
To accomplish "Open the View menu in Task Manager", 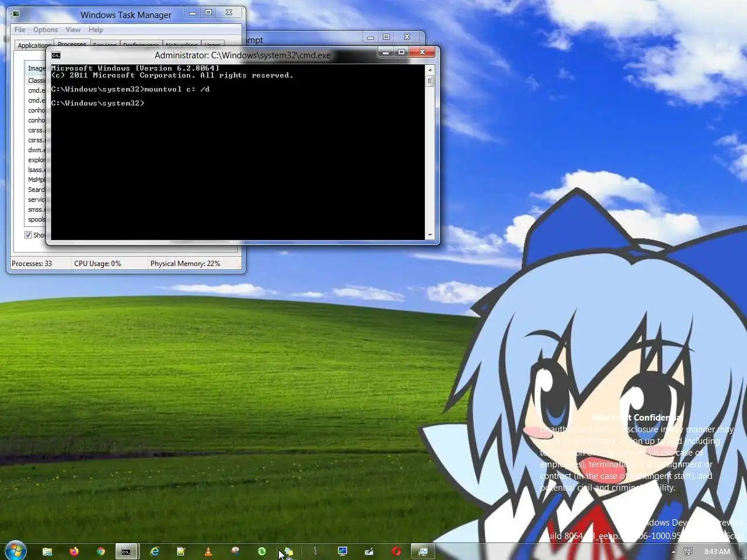I will [x=73, y=30].
